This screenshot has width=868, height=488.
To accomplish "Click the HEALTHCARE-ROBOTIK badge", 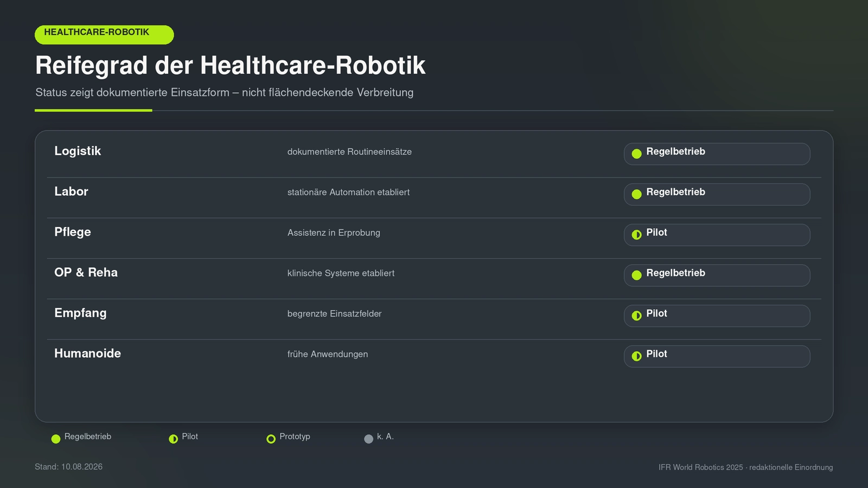I will tap(104, 35).
